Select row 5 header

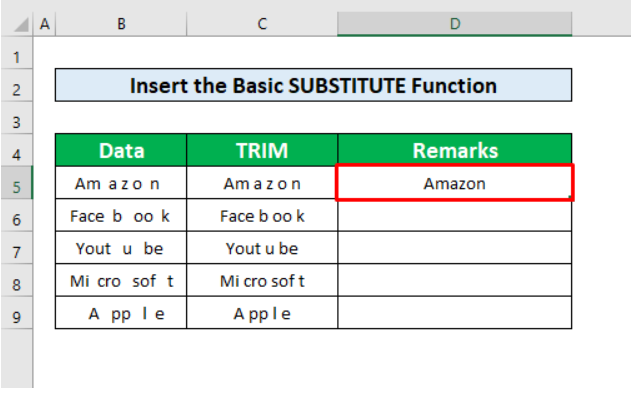16,183
